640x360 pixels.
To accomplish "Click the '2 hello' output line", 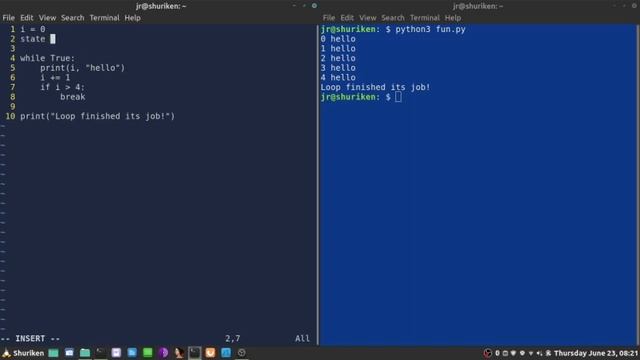I will pos(338,58).
